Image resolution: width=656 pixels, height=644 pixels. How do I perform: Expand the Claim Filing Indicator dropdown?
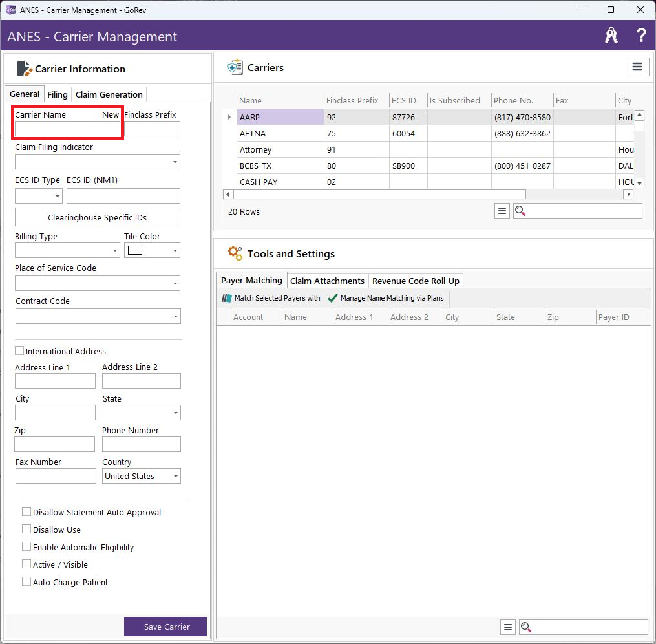(x=175, y=162)
